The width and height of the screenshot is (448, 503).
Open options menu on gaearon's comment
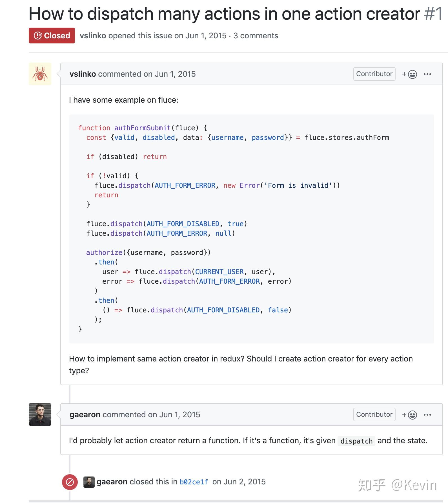[427, 415]
